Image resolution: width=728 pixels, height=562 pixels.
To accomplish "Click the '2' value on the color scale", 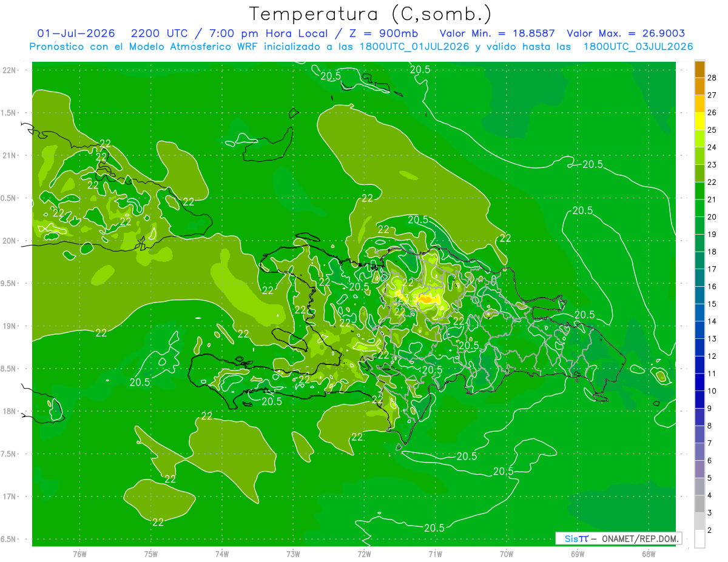I will tap(710, 530).
